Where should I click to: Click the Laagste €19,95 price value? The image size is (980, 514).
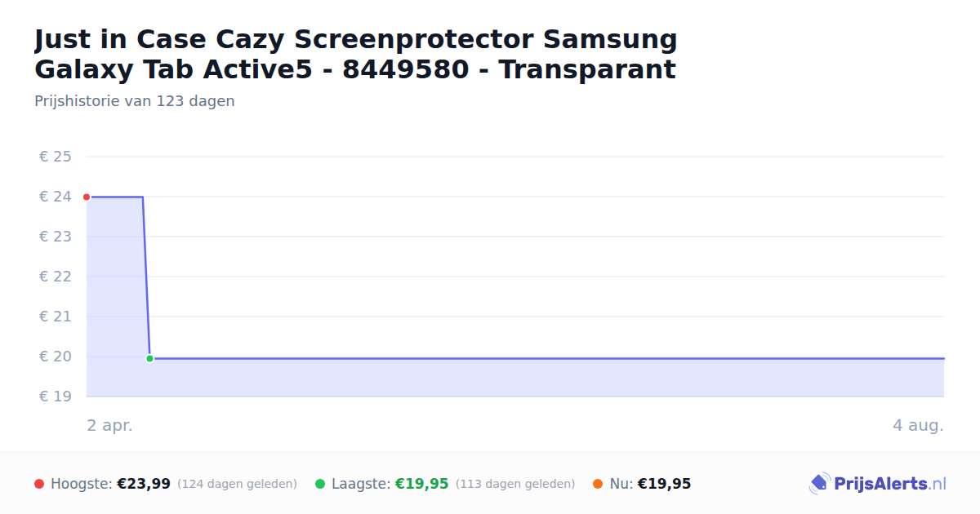coord(422,484)
